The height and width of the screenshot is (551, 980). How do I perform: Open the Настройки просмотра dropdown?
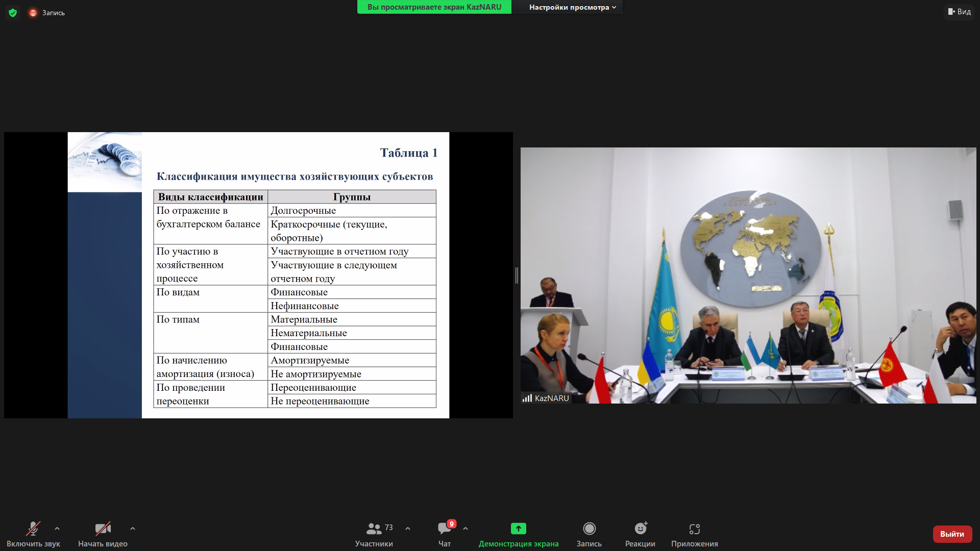pos(572,7)
